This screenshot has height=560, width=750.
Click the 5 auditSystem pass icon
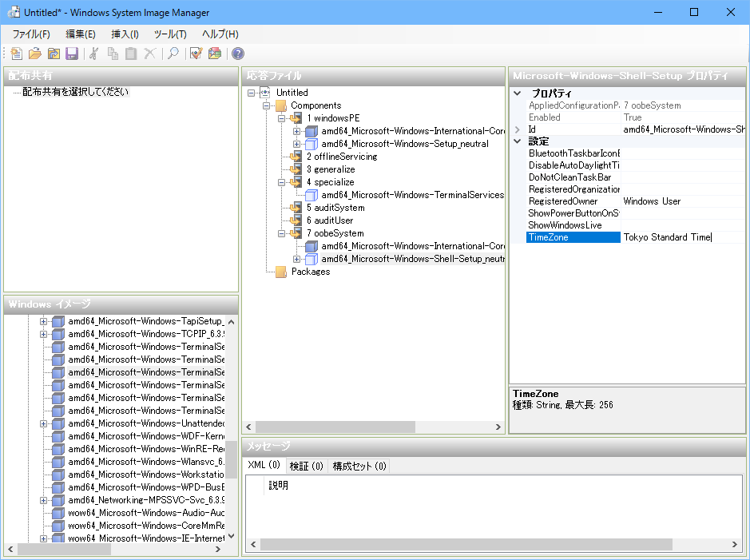point(296,208)
